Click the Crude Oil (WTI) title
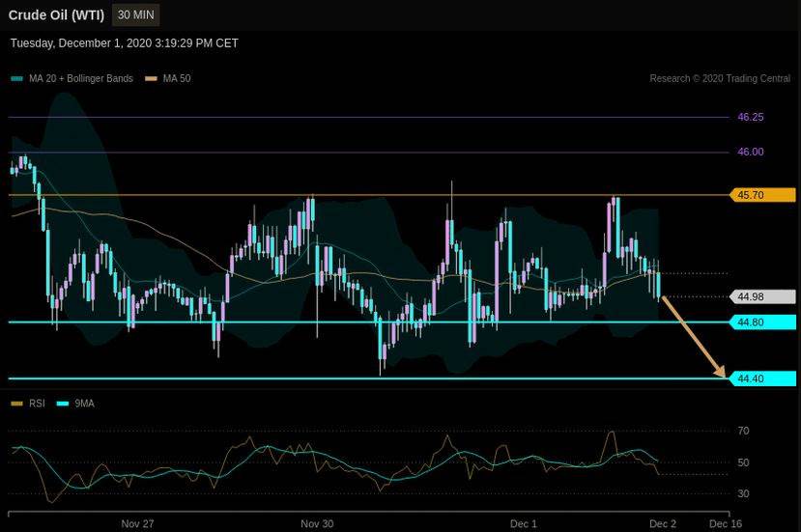This screenshot has height=532, width=801. [x=56, y=15]
